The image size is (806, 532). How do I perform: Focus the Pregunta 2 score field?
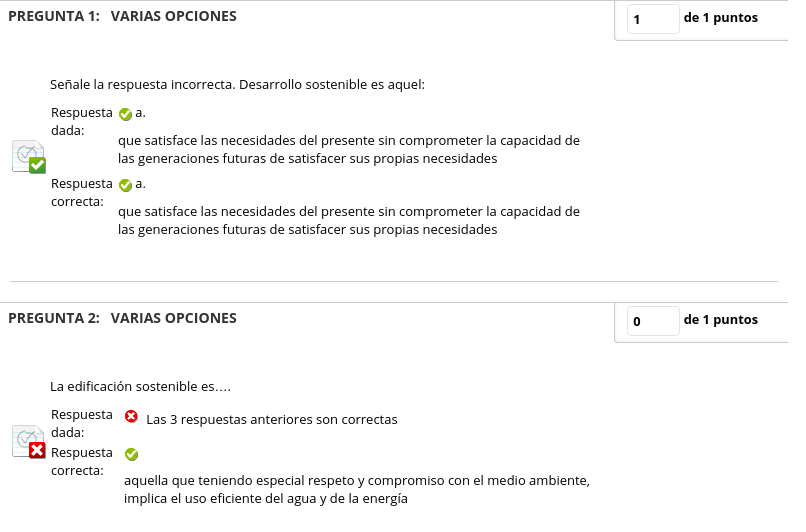point(653,321)
